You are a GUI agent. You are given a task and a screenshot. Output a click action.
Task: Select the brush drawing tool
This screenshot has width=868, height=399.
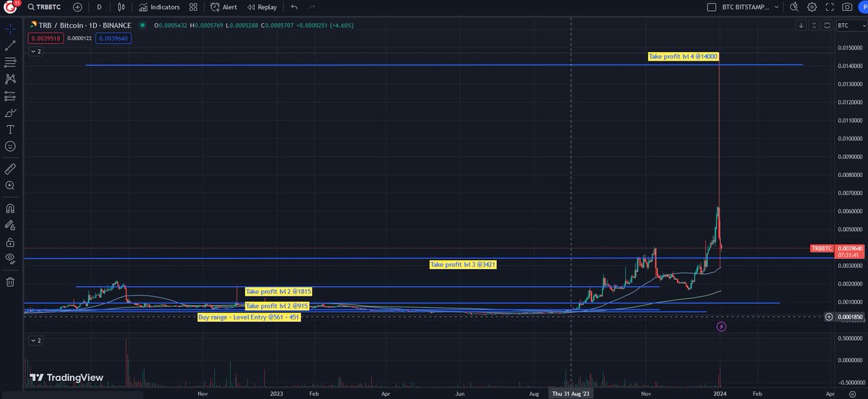coord(10,113)
